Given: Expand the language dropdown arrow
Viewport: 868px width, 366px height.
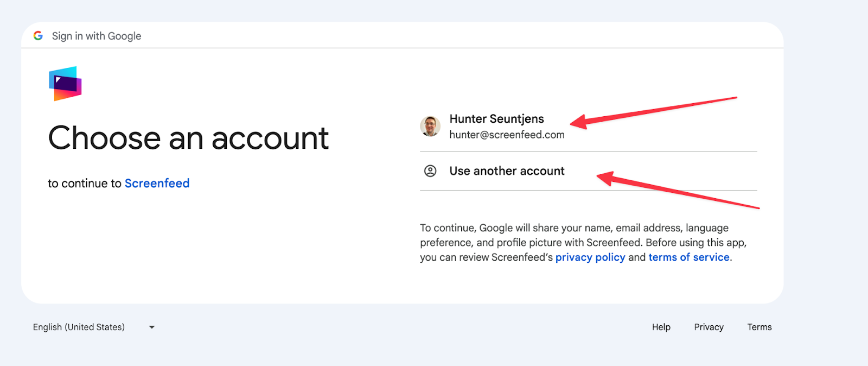Looking at the screenshot, I should click(x=152, y=327).
